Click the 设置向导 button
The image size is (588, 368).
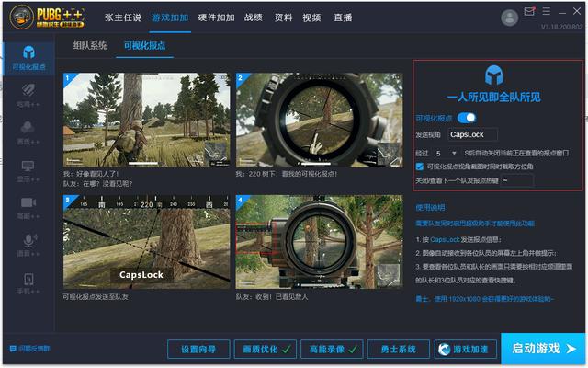pyautogui.click(x=198, y=350)
